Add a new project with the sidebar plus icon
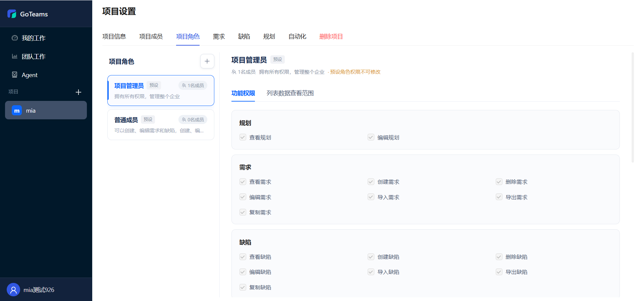Viewport: 644px width, 301px height. click(78, 92)
